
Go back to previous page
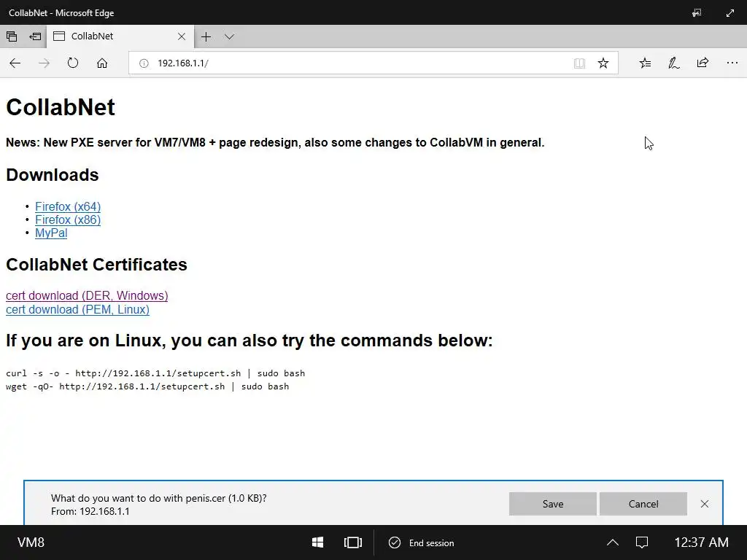pos(15,63)
